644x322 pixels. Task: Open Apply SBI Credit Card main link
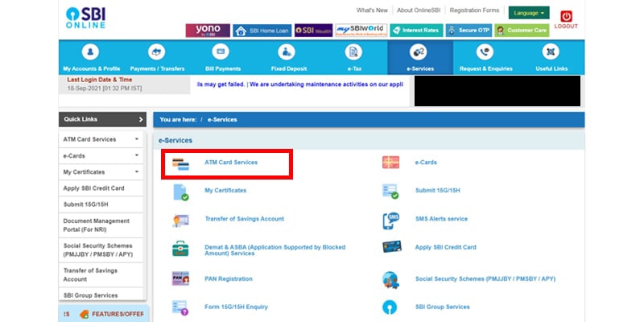[446, 247]
